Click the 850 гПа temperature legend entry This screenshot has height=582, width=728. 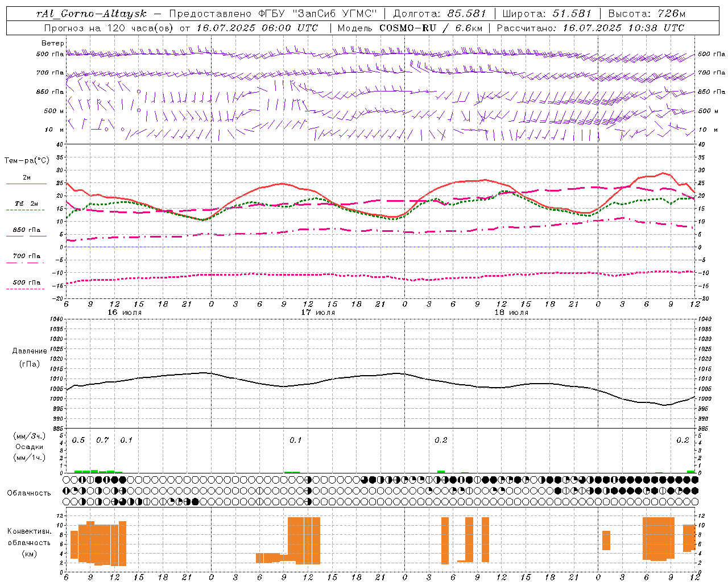26,230
